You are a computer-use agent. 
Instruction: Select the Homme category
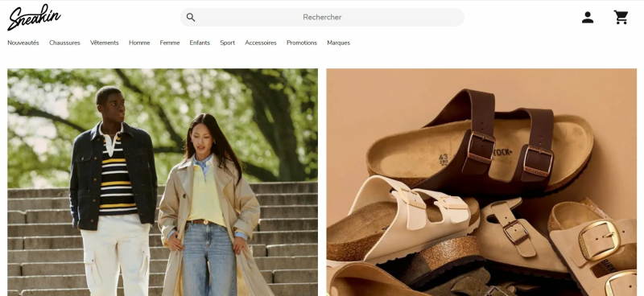[x=139, y=43]
